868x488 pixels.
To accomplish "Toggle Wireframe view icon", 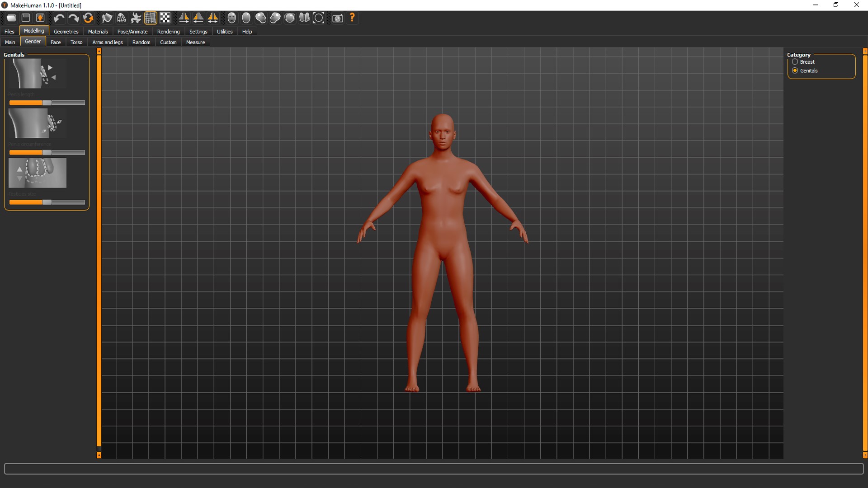I will (x=122, y=18).
